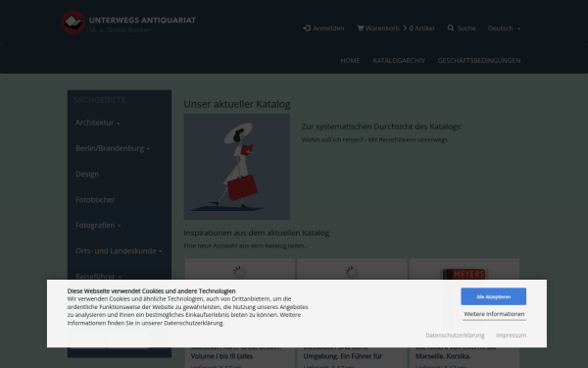588x368 pixels.
Task: Open the KATALOGARCHIV menu item
Action: (x=399, y=61)
